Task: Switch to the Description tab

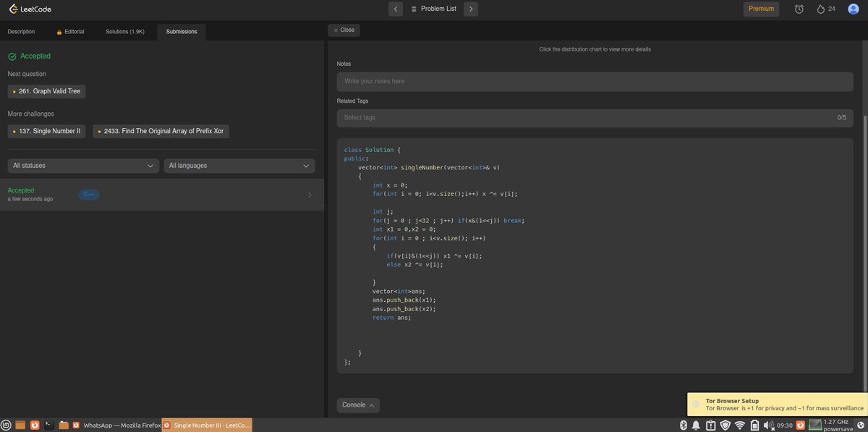Action: point(21,32)
